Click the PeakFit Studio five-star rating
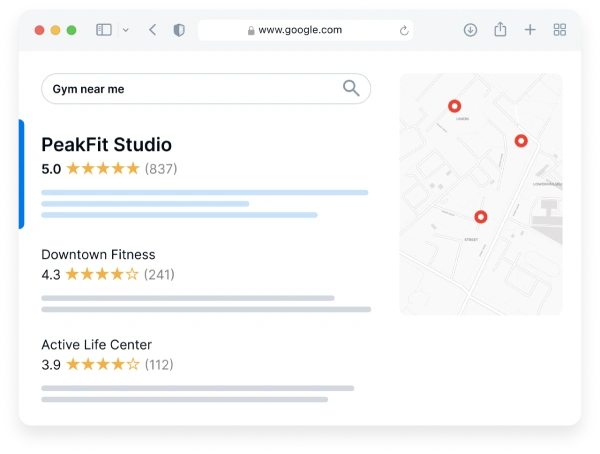600x454 pixels. (103, 169)
